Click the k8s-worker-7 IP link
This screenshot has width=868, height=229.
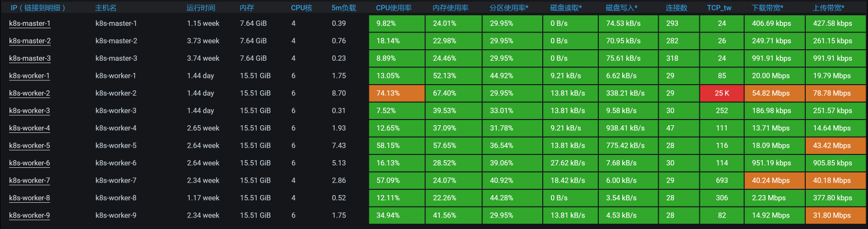[x=30, y=181]
